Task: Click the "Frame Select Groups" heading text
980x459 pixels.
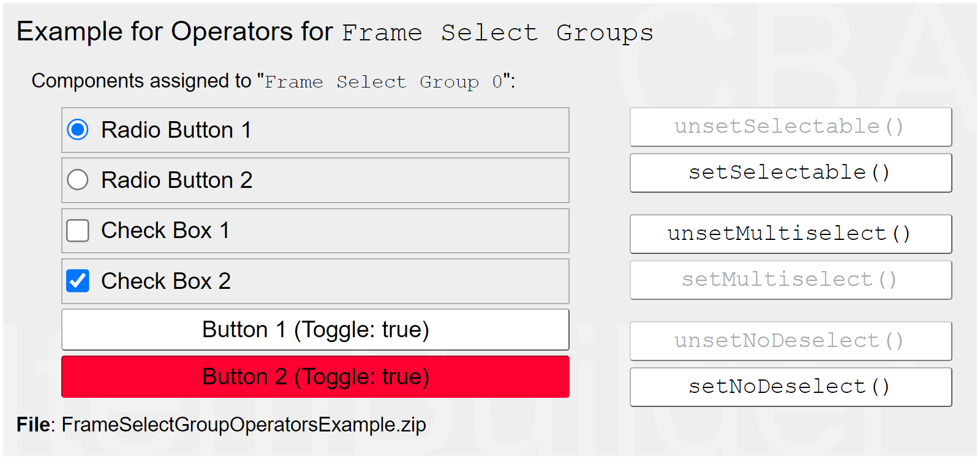Action: (497, 32)
